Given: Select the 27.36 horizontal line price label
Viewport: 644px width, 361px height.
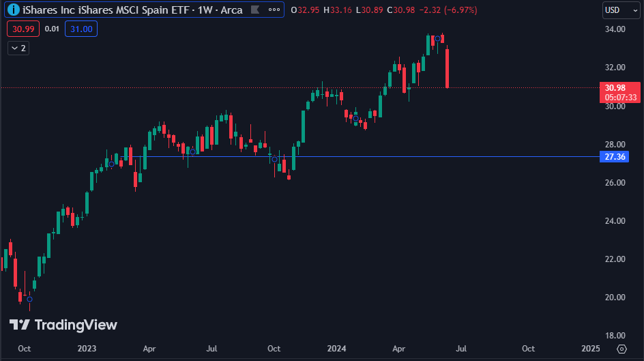Looking at the screenshot, I should coord(615,157).
